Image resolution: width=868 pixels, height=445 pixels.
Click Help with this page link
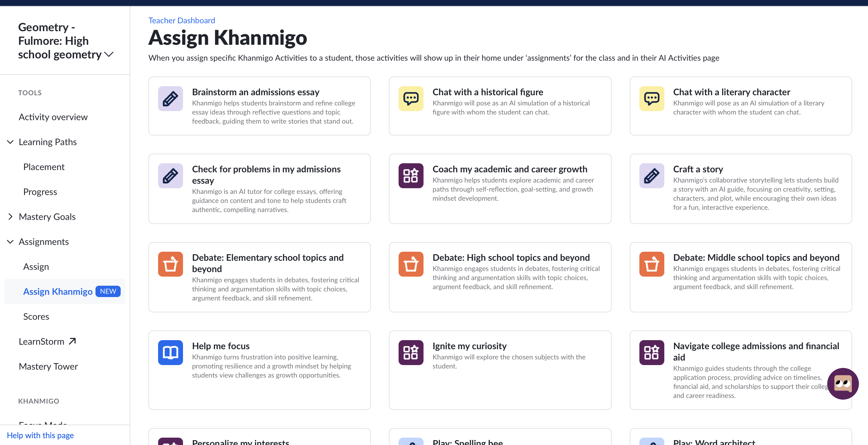(x=40, y=435)
